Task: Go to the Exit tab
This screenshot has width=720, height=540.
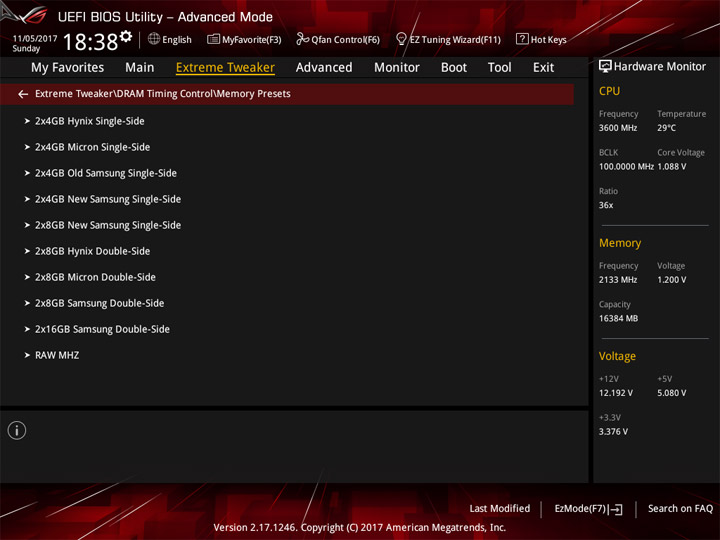Action: point(543,68)
